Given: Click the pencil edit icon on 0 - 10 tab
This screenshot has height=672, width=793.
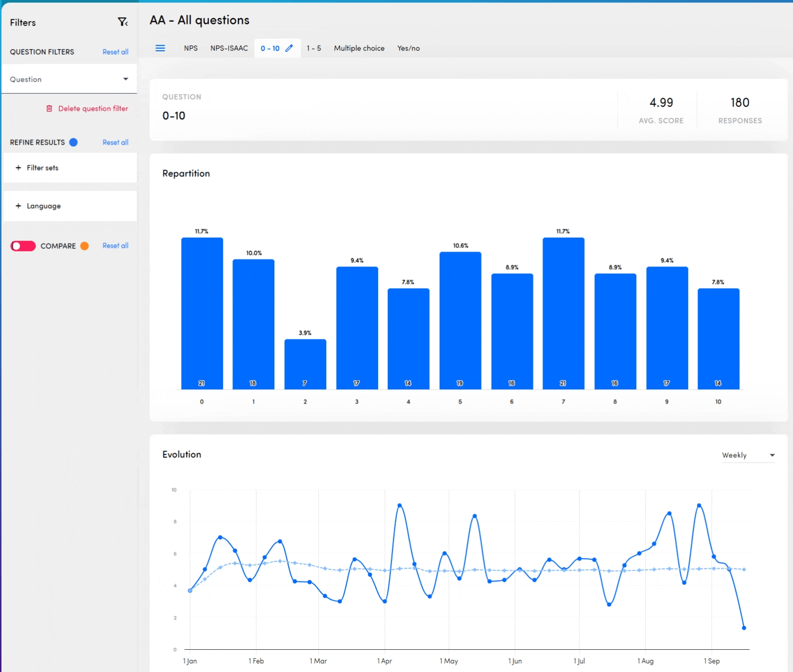Looking at the screenshot, I should pos(289,48).
